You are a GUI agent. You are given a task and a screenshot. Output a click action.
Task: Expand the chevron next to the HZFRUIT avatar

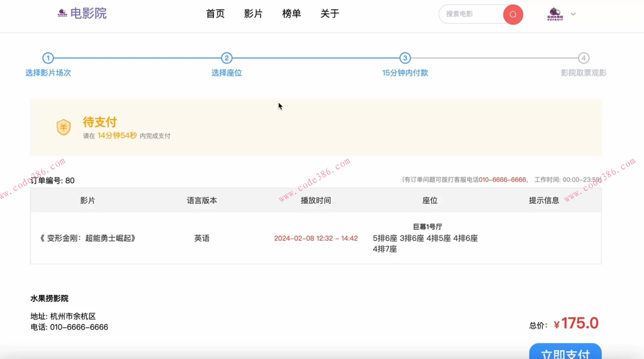573,14
